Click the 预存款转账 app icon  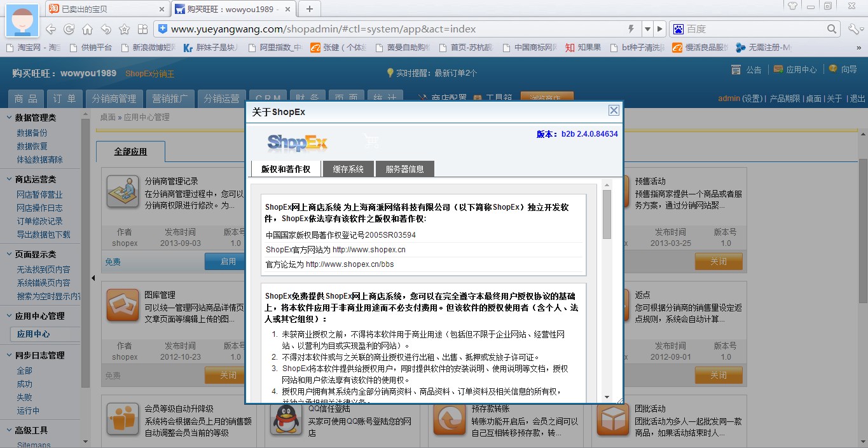click(450, 419)
